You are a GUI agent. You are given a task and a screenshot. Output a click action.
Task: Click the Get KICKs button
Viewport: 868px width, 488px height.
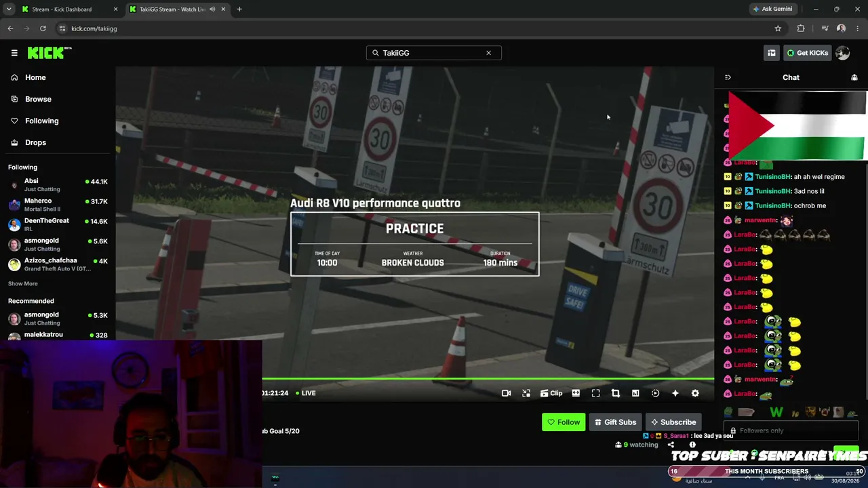tap(807, 53)
